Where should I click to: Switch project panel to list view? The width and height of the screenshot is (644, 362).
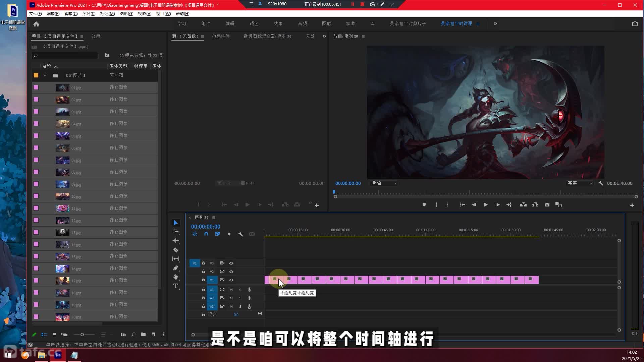coord(44,335)
